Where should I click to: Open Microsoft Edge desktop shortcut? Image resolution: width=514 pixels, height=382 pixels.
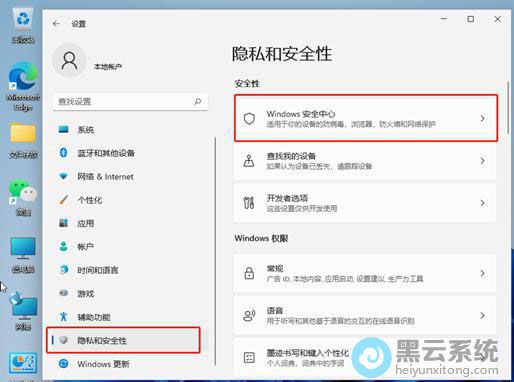23,86
